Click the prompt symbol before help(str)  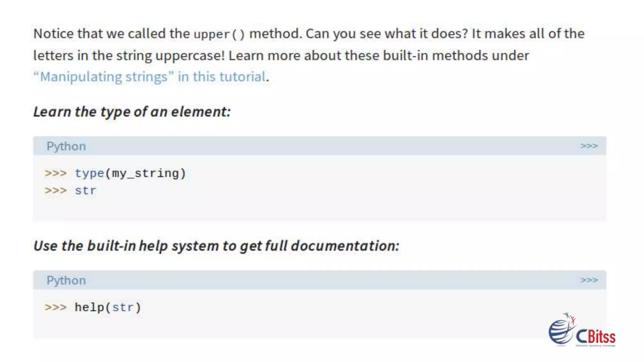(x=56, y=307)
